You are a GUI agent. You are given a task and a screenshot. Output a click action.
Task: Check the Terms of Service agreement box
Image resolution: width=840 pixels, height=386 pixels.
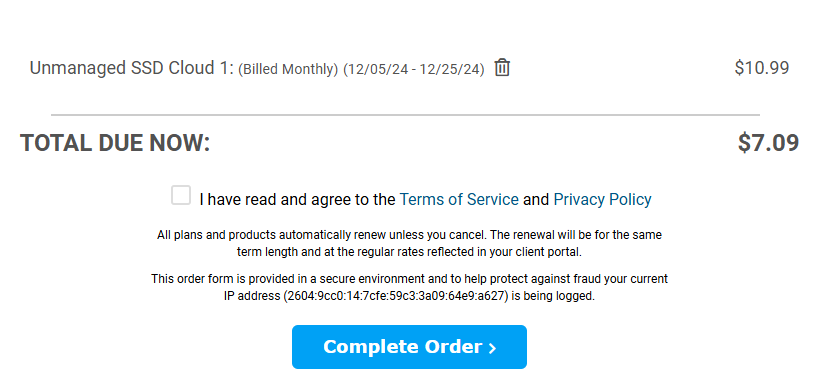pos(181,195)
